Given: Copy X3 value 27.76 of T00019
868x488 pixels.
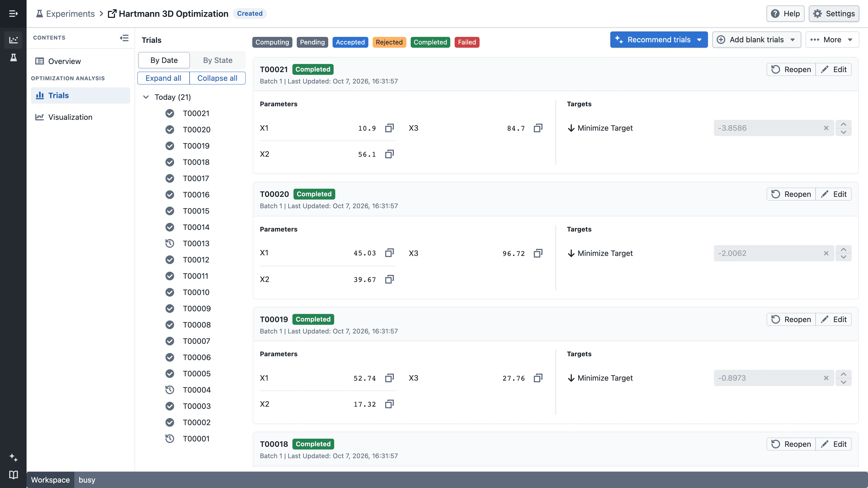Looking at the screenshot, I should pyautogui.click(x=538, y=378).
